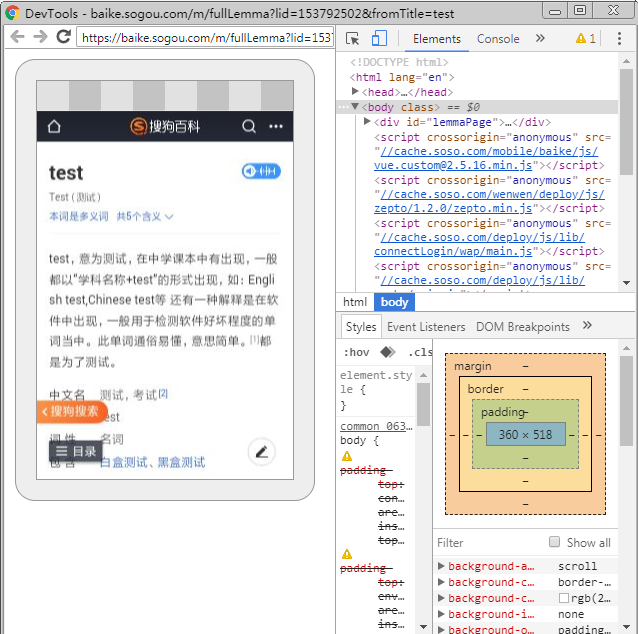Image resolution: width=638 pixels, height=634 pixels.
Task: Go forward with the forward arrow
Action: pos(40,37)
